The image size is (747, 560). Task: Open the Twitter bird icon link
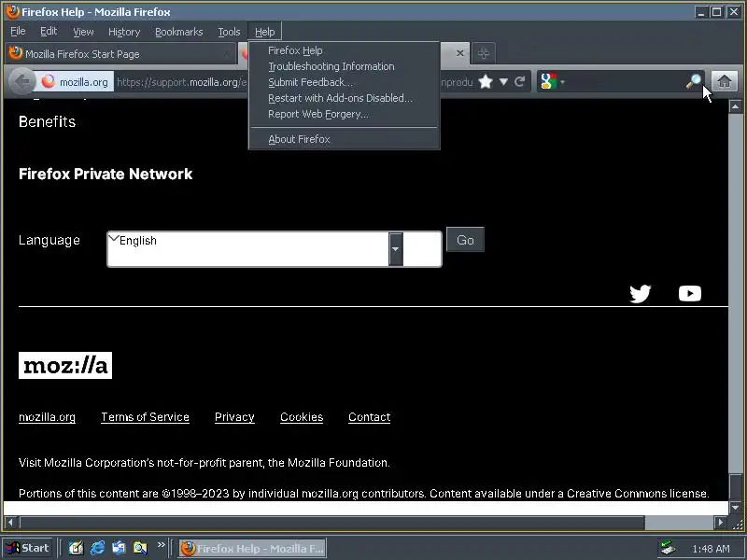[x=641, y=293]
